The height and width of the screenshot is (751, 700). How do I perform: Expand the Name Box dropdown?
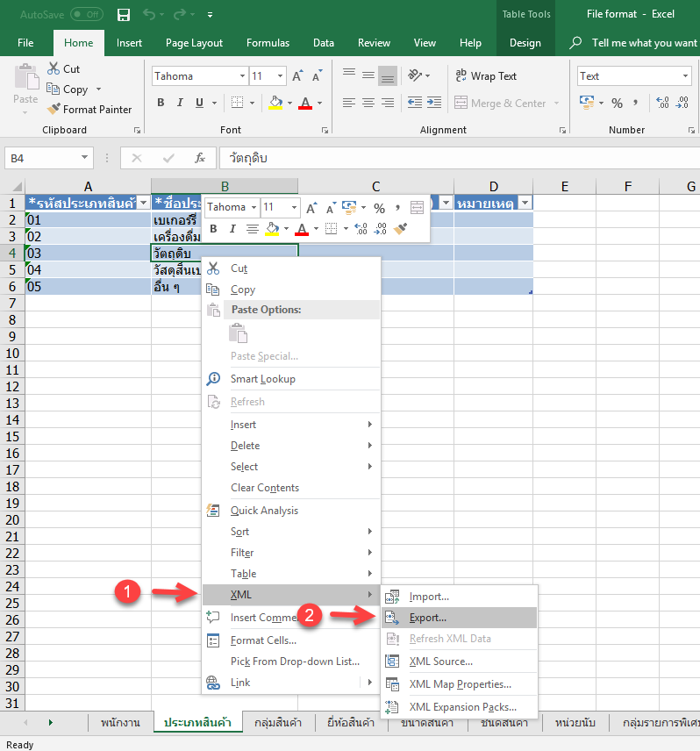[84, 158]
